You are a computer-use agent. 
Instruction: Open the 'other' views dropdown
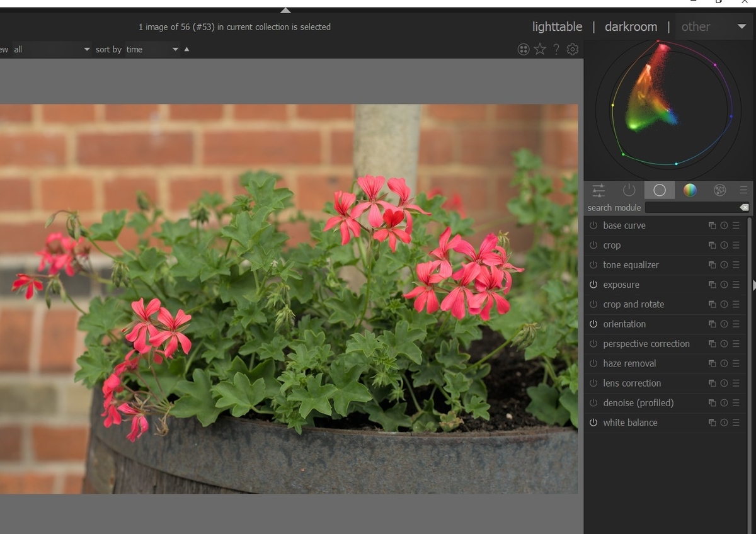coord(713,26)
